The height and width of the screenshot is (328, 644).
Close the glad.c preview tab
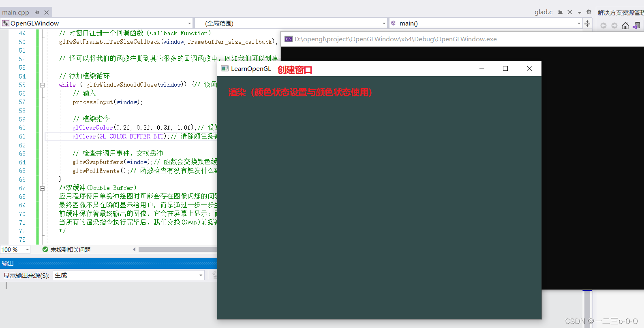click(x=570, y=12)
